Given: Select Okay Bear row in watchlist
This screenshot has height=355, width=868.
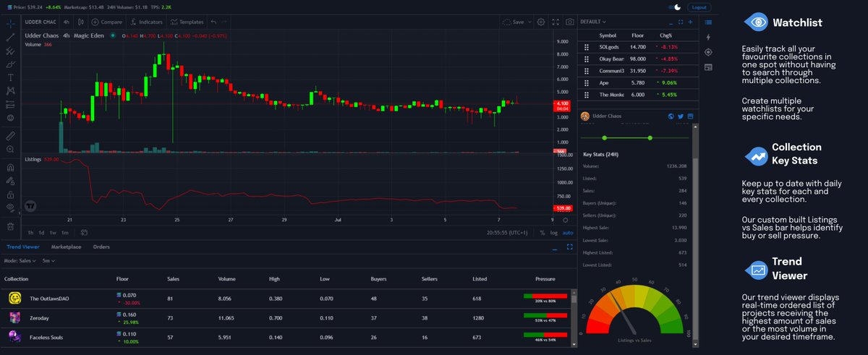Looking at the screenshot, I should click(x=639, y=59).
